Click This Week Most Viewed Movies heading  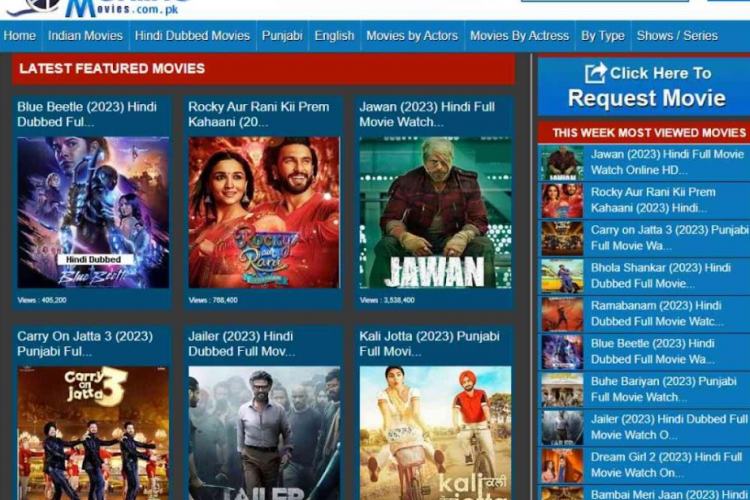pyautogui.click(x=649, y=133)
